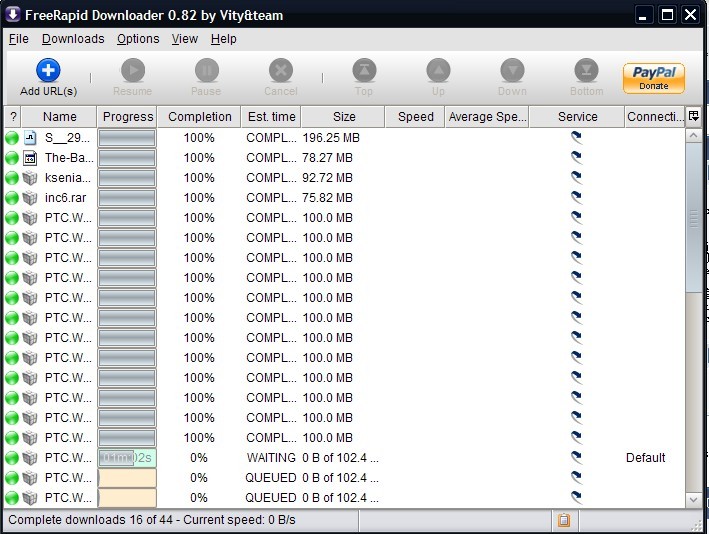Viewport: 709px width, 534px height.
Task: Click the archive icon of the WAITING row
Action: click(x=30, y=458)
